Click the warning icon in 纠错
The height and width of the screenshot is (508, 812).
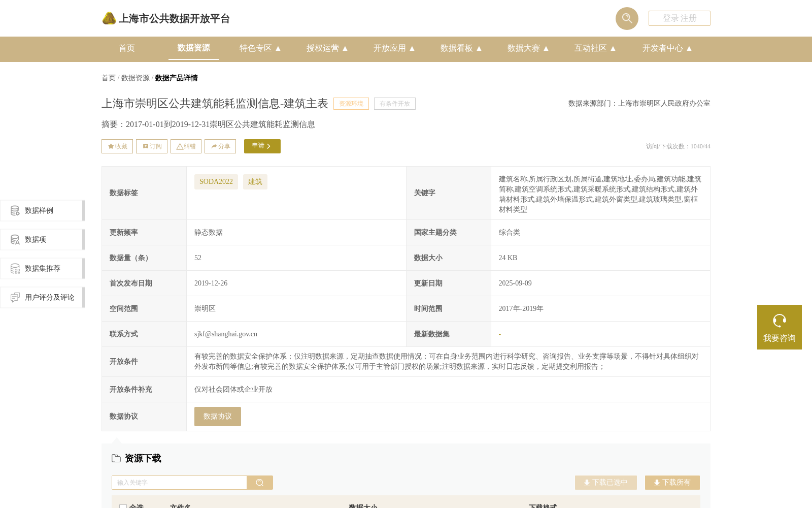(180, 146)
